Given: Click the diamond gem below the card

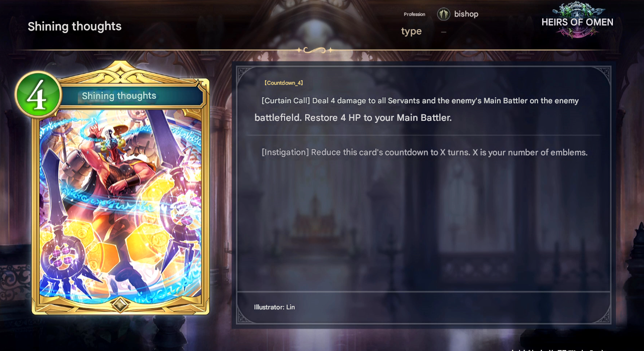Looking at the screenshot, I should click(119, 304).
